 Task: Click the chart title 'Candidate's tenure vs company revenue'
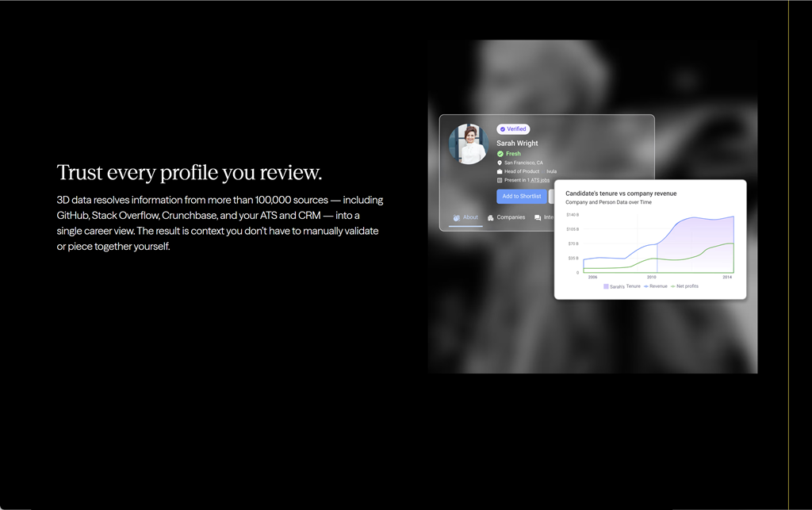621,194
